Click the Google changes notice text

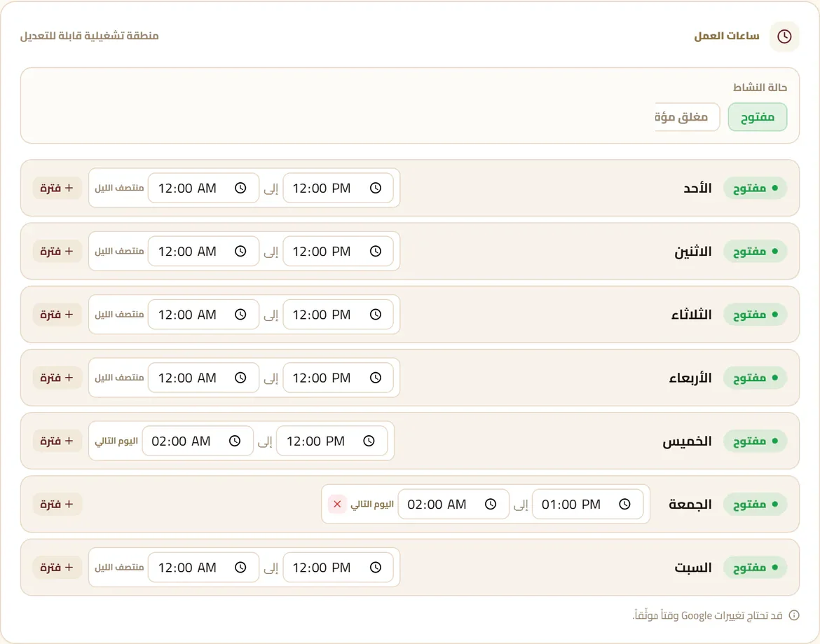pos(708,615)
